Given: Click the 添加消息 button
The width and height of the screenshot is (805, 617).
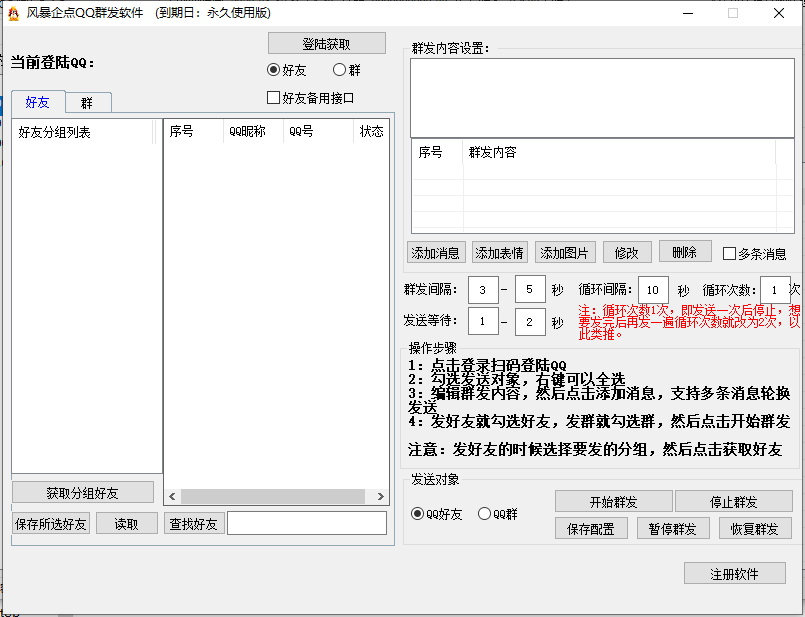Looking at the screenshot, I should click(436, 252).
